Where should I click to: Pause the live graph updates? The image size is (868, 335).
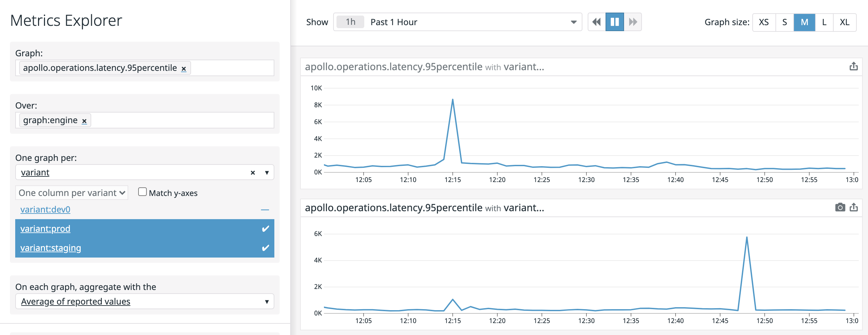tap(614, 22)
